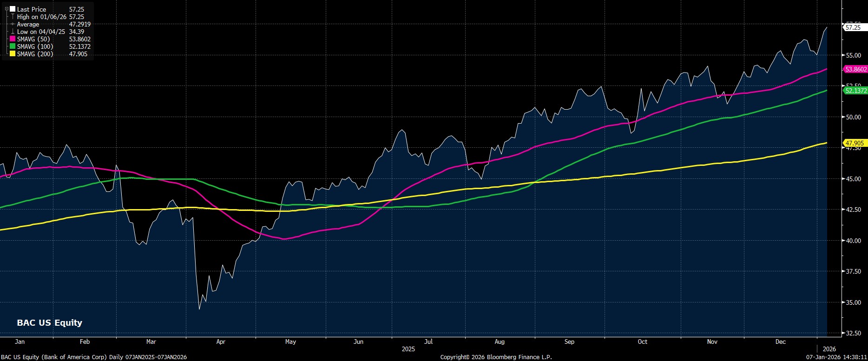The height and width of the screenshot is (361, 868).
Task: Click the white Last Price color swatch
Action: click(13, 9)
